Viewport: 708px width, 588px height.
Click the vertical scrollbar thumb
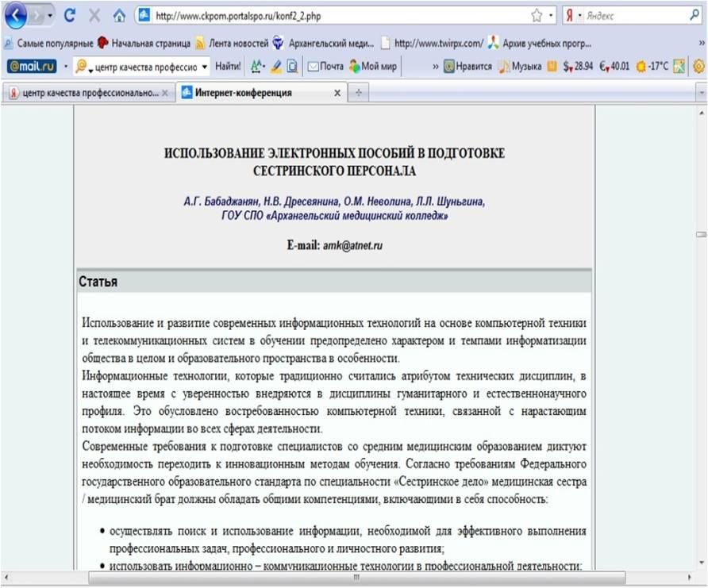(x=701, y=234)
